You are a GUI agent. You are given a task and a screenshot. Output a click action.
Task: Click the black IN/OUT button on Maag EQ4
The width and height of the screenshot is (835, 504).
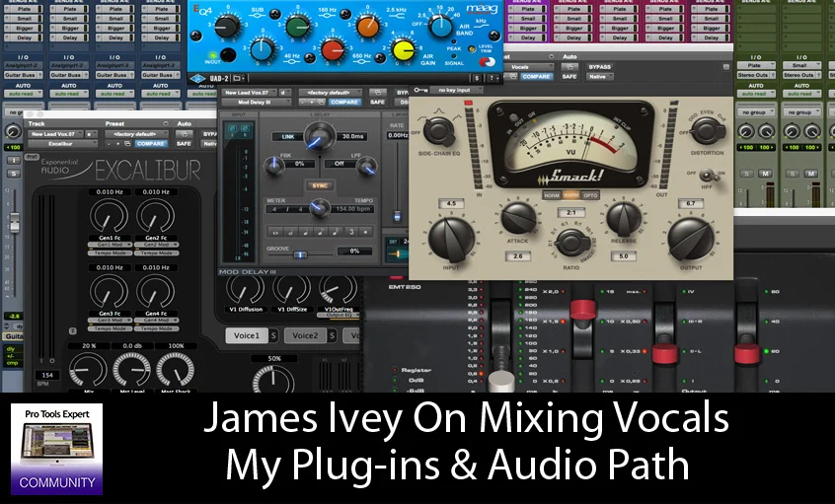(228, 55)
